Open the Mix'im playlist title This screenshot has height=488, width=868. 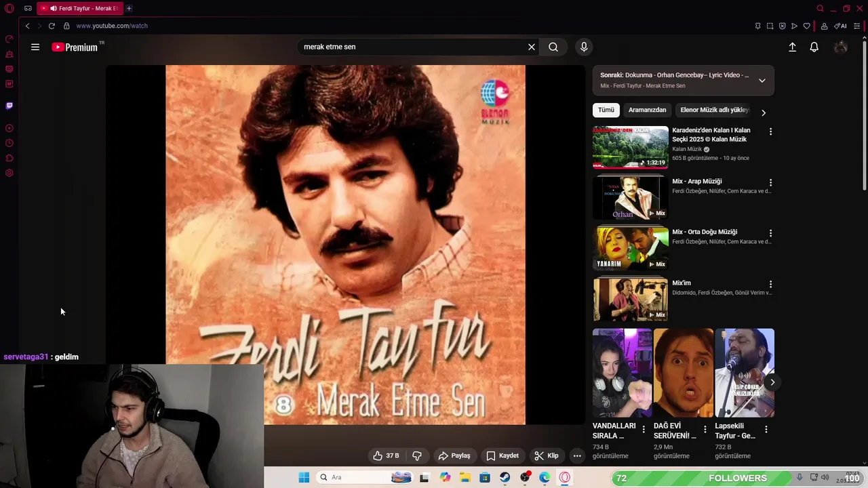pyautogui.click(x=682, y=283)
